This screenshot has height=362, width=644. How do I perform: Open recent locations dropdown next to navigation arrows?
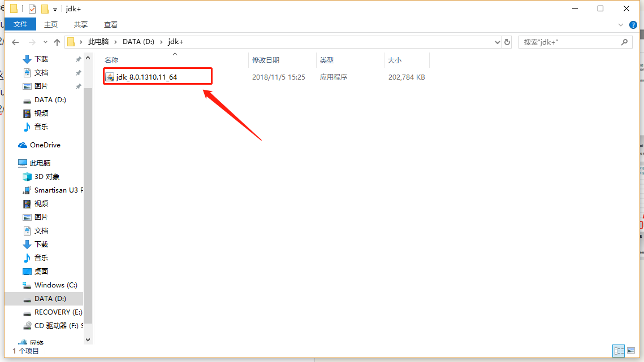pyautogui.click(x=45, y=41)
